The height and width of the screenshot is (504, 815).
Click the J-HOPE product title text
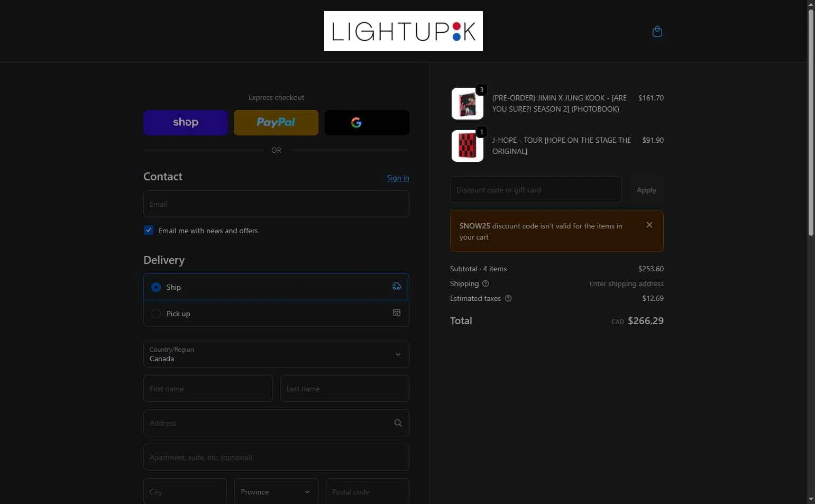(562, 145)
